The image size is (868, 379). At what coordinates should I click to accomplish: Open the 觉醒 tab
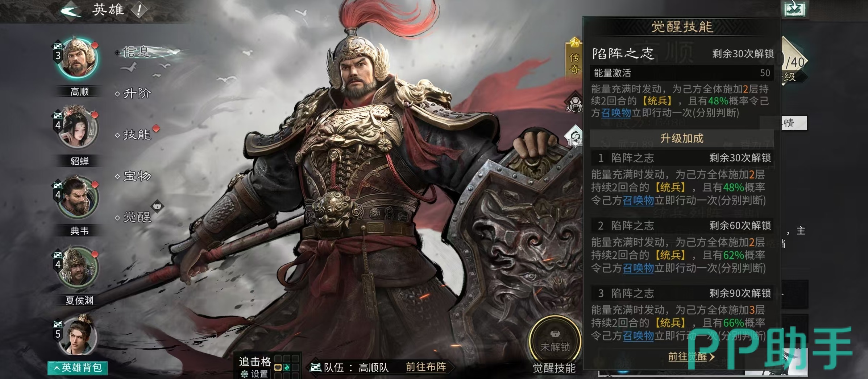[136, 218]
